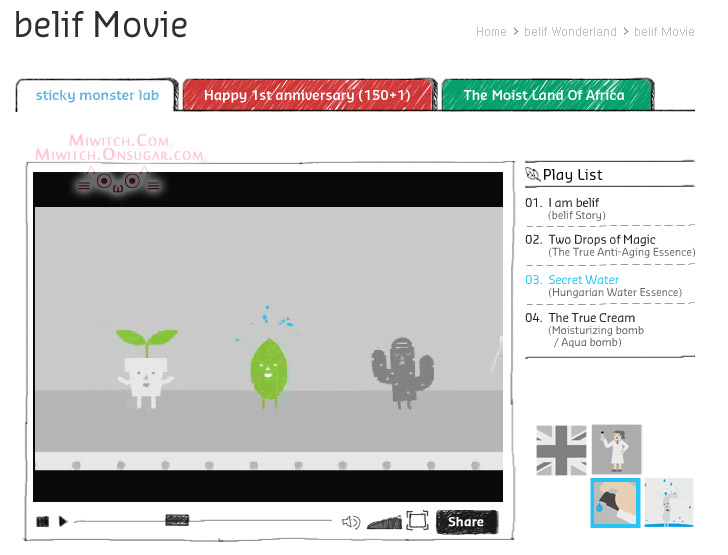Adjust the volume level bars
The width and height of the screenshot is (728, 555).
(x=384, y=522)
